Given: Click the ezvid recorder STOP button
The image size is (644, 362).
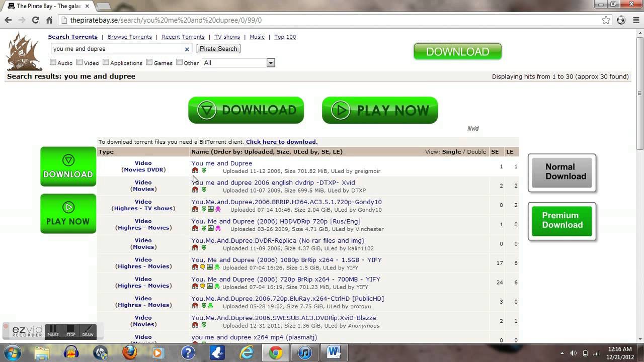Looking at the screenshot, I should click(71, 331).
